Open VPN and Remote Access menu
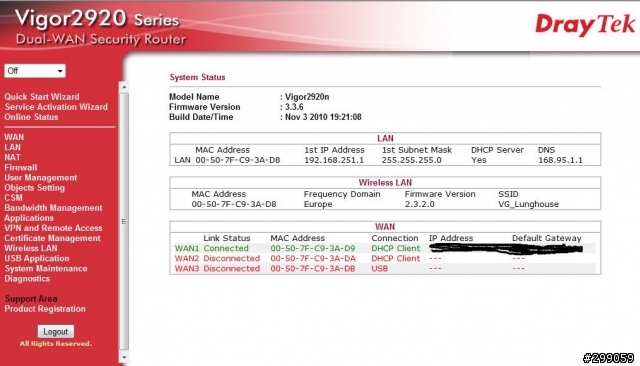This screenshot has width=640, height=366. tap(53, 228)
